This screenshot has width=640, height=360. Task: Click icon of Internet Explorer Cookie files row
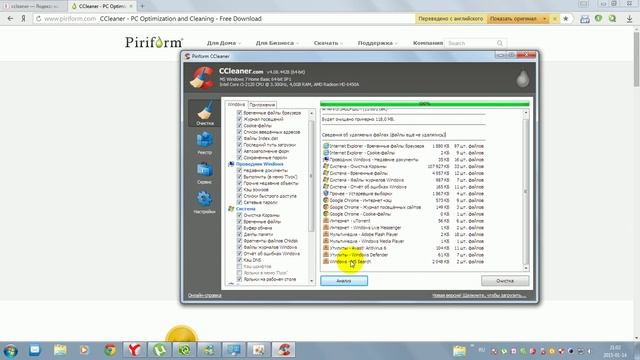tap(326, 153)
